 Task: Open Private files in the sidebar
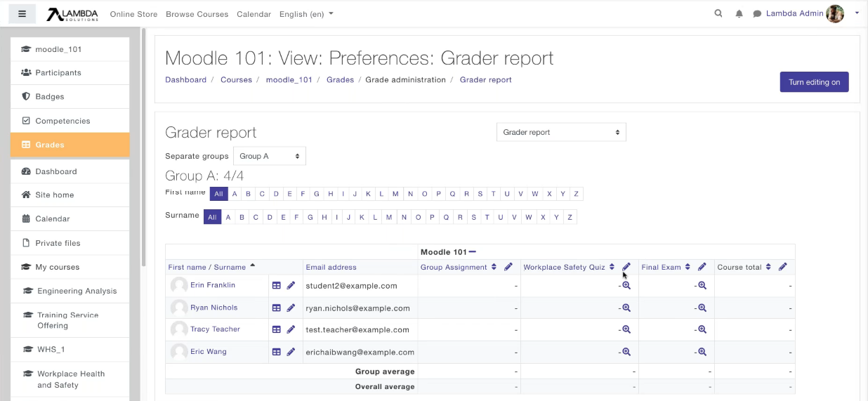[70, 243]
